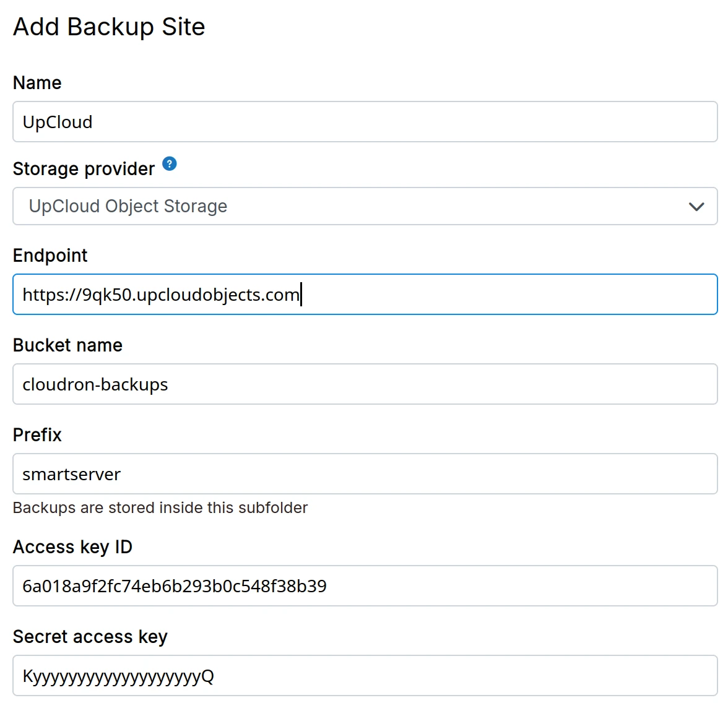Expand the Storage provider dropdown chevron
Screen dimensions: 728x703
[696, 207]
